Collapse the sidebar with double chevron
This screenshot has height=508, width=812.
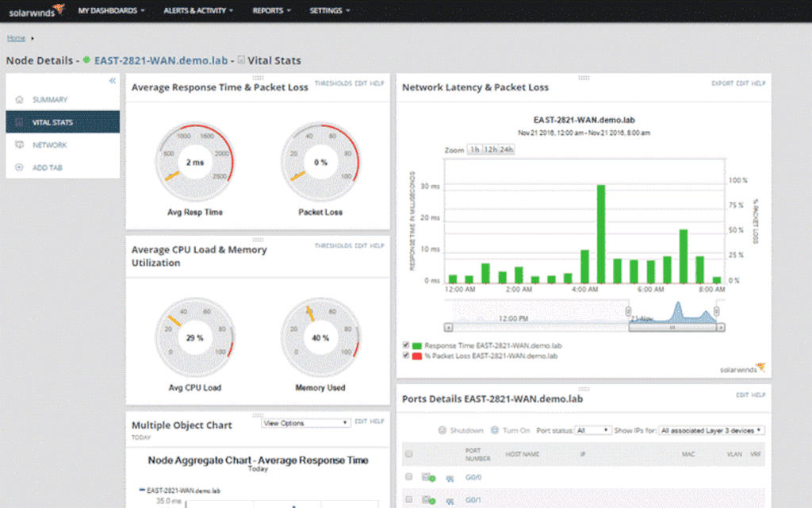[113, 81]
